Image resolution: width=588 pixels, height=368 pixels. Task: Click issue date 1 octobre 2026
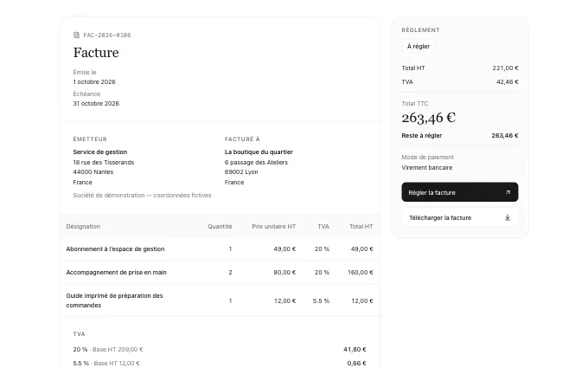tap(94, 82)
